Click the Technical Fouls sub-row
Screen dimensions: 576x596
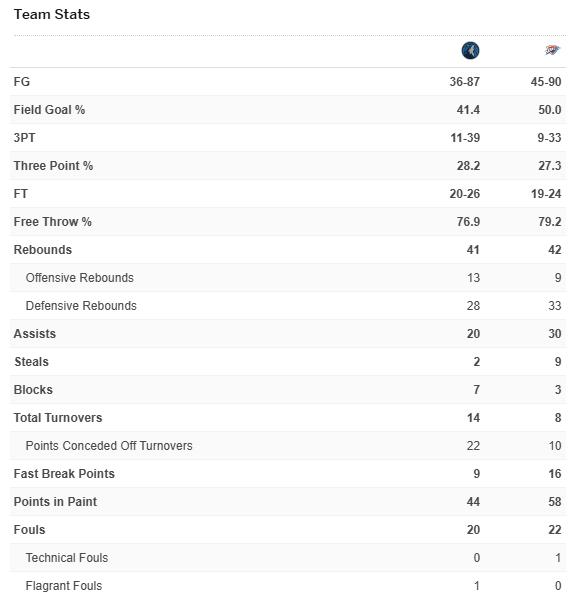tap(288, 558)
